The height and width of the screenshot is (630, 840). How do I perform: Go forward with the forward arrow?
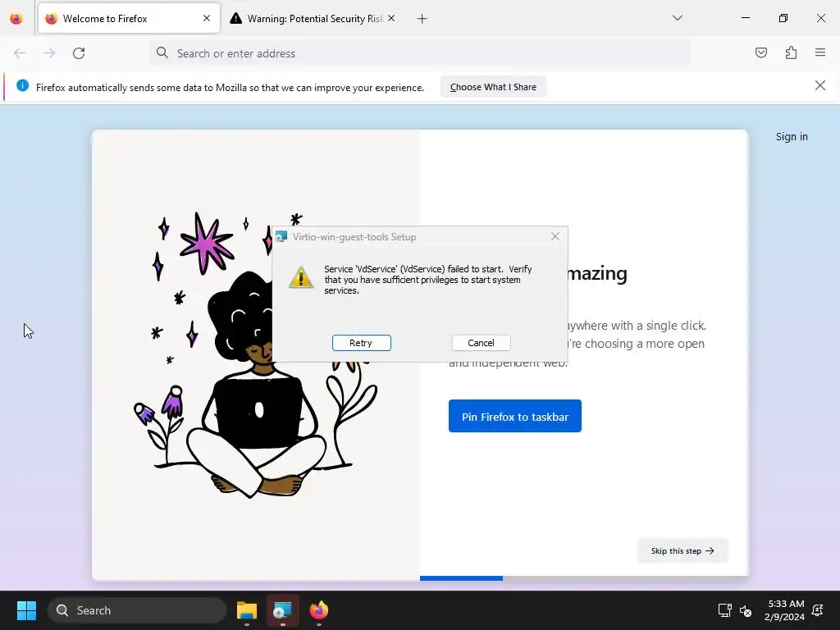[49, 53]
